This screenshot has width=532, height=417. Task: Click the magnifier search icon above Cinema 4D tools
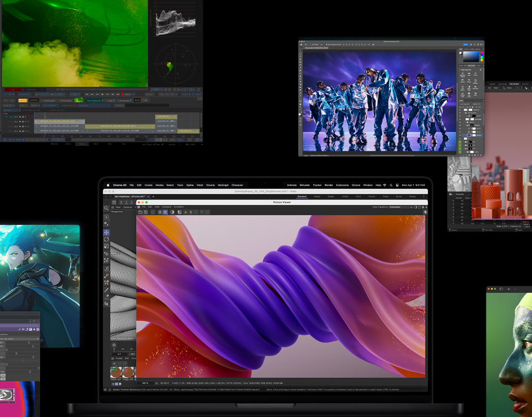click(106, 208)
